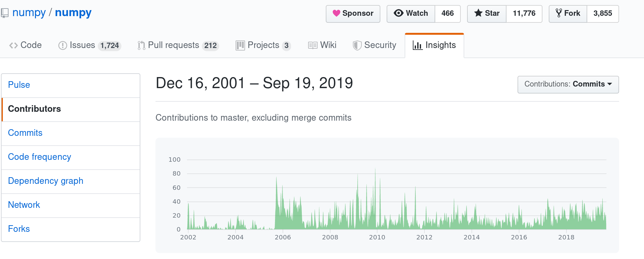Image resolution: width=644 pixels, height=259 pixels.
Task: Click the Issues exclamation icon
Action: point(63,45)
